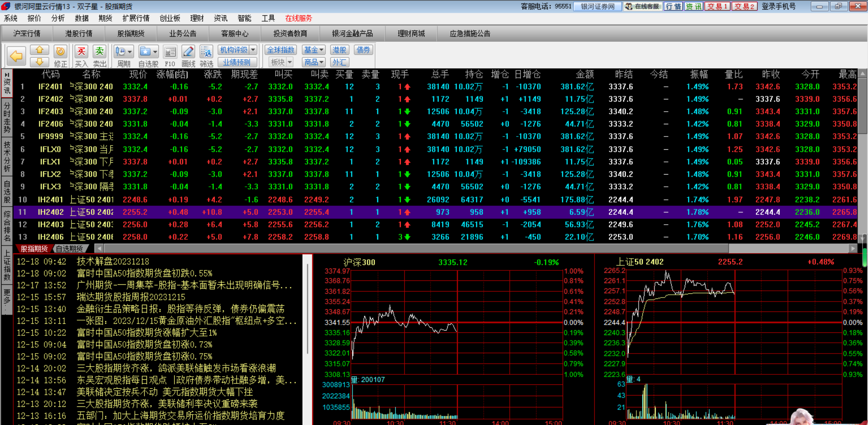Open the 智能 menu
Image resolution: width=868 pixels, height=425 pixels.
(244, 18)
